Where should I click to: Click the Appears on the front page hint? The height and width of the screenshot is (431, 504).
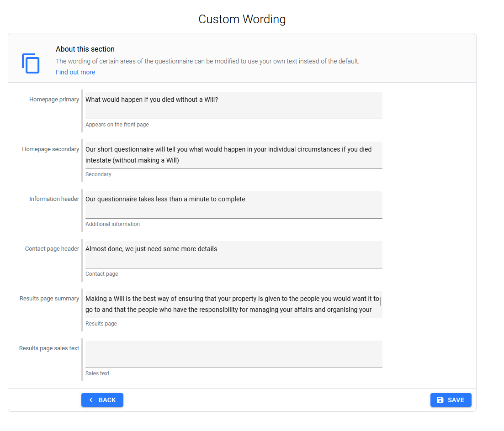[x=117, y=125]
